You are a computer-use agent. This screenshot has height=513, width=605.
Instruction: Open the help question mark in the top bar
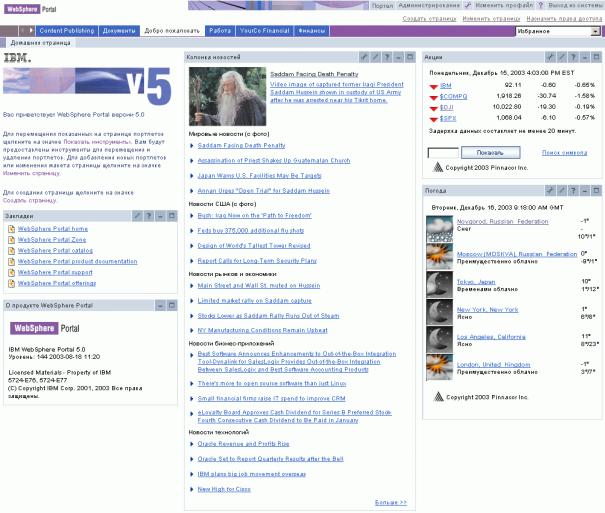pos(540,5)
